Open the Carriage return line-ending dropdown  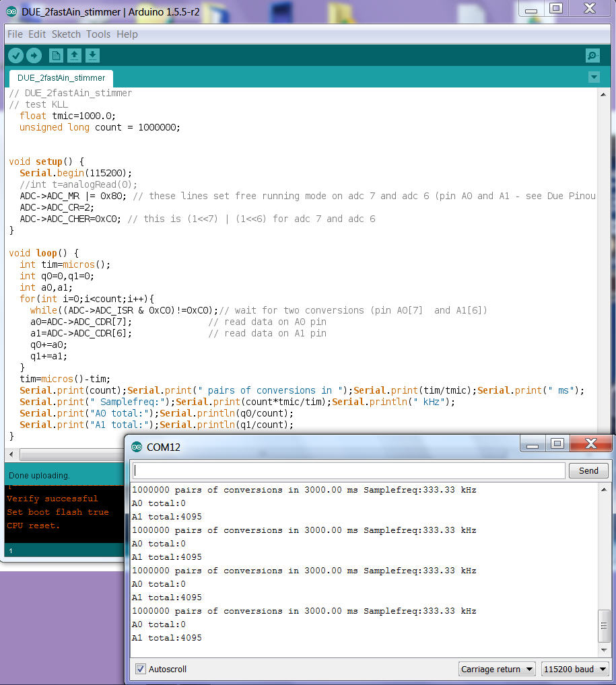click(497, 668)
